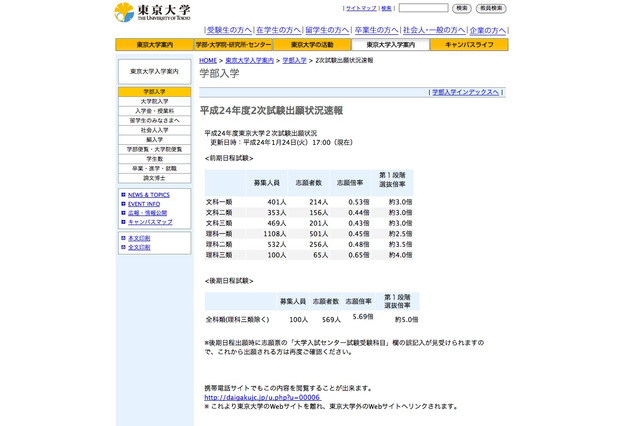Select 卒業・進学・就職 in the sidebar menu
This screenshot has height=426, width=640.
[x=154, y=169]
